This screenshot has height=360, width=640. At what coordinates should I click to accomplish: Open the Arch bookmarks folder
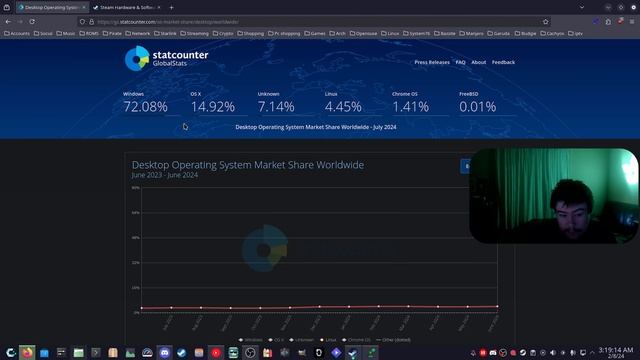pyautogui.click(x=337, y=33)
